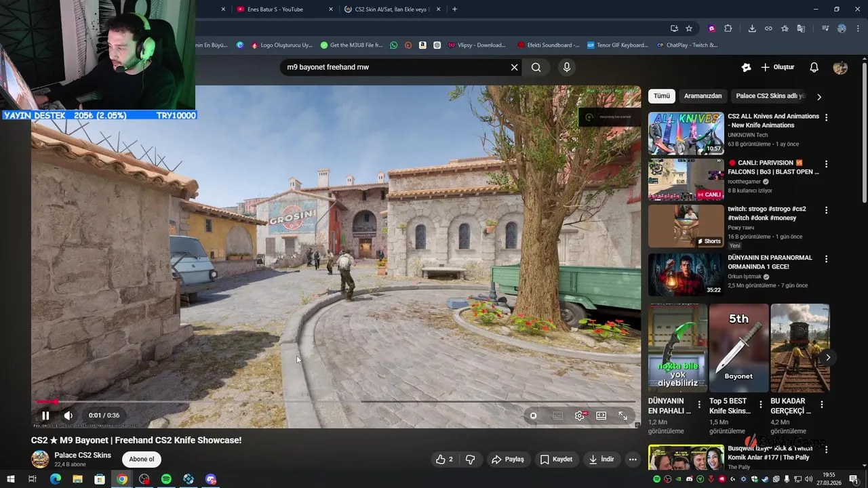The image size is (868, 488).
Task: Open Windows Start menu
Action: click(x=11, y=479)
